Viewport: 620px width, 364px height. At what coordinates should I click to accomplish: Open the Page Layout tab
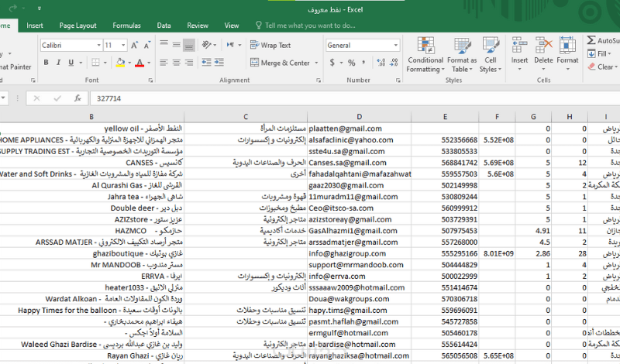point(78,26)
